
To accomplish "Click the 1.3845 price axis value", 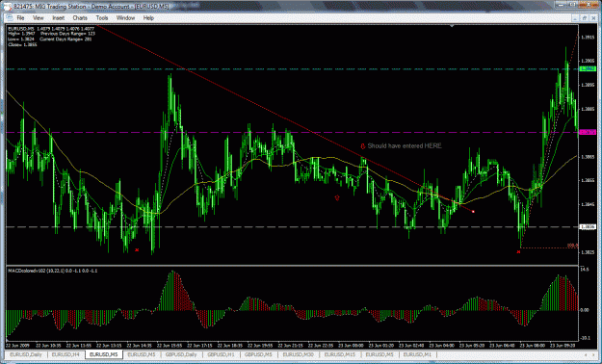I will (588, 204).
